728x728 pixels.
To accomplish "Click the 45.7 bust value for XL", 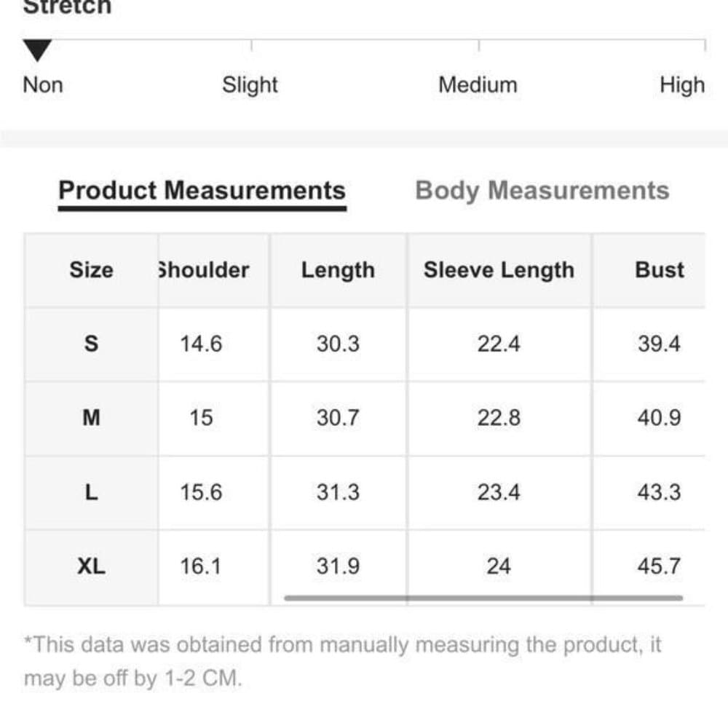I will pyautogui.click(x=659, y=566).
